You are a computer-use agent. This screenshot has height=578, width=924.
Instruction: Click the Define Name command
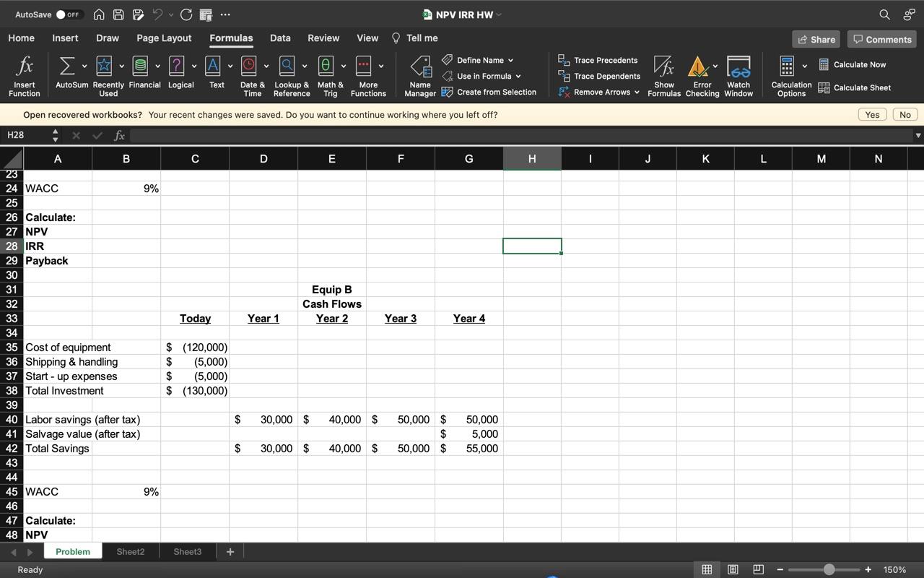coord(479,60)
